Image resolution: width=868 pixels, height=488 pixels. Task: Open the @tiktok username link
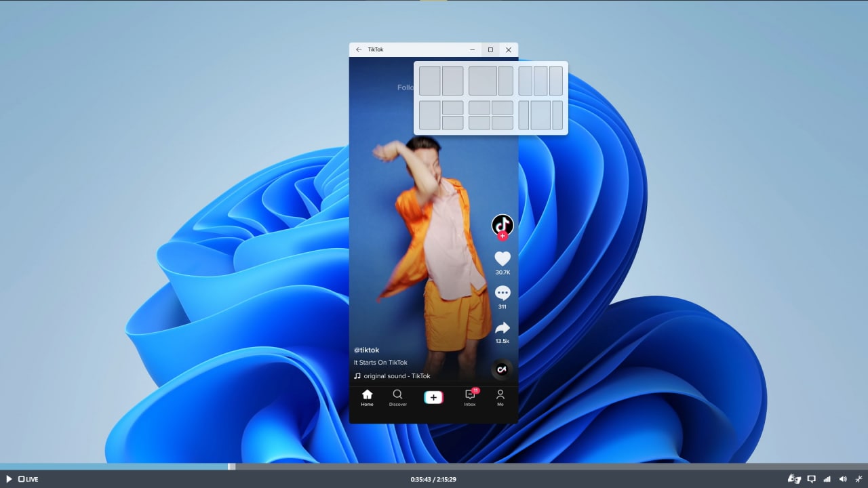tap(366, 350)
